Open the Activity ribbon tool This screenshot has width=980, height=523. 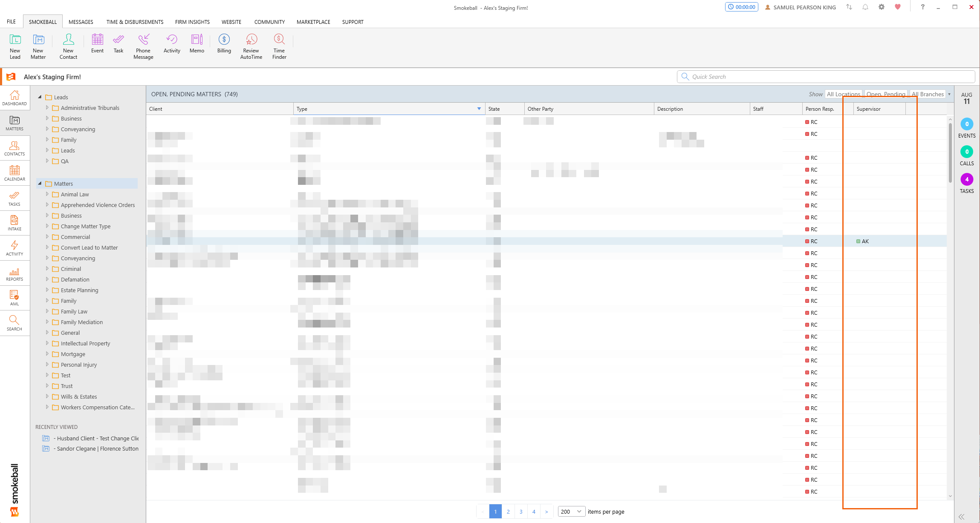click(172, 43)
